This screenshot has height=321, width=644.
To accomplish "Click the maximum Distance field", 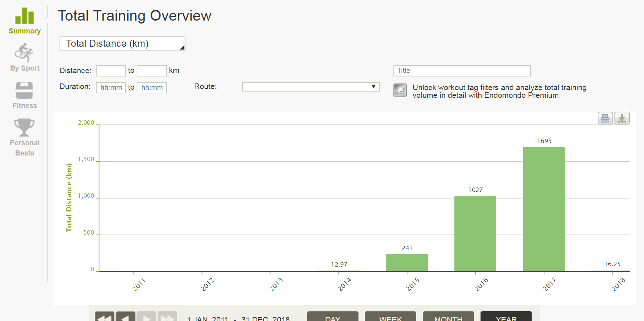I will click(152, 71).
